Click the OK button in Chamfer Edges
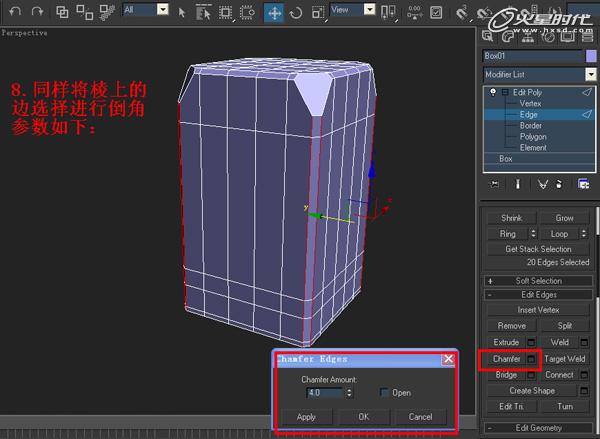Viewport: 600px width, 439px height. [364, 417]
